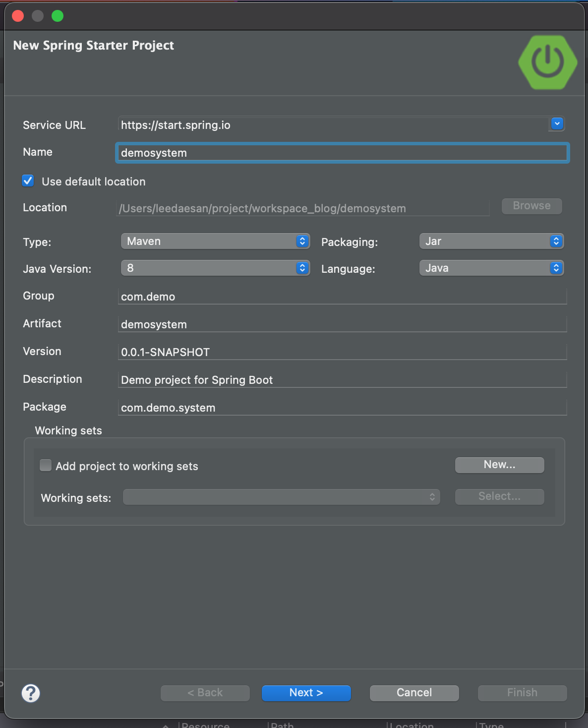Click the Spring Boot power logo
The image size is (588, 728).
point(548,62)
